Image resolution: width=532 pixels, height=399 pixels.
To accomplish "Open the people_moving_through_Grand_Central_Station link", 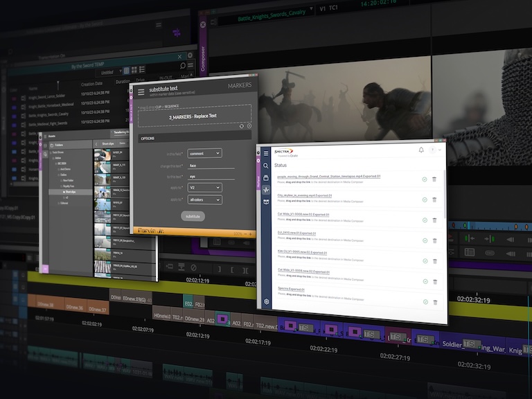I will point(328,177).
